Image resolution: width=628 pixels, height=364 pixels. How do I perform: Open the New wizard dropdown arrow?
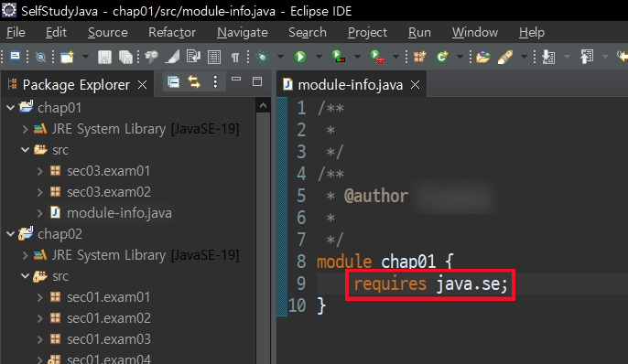point(85,58)
